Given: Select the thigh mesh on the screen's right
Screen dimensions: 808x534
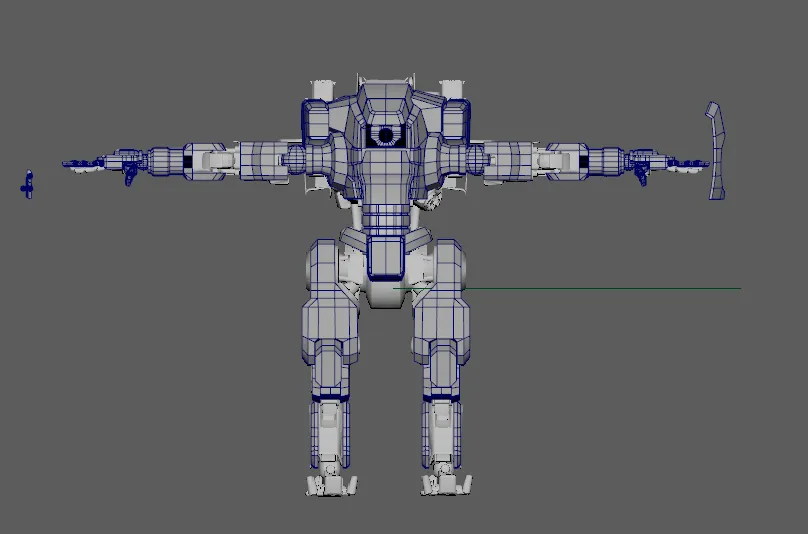Looking at the screenshot, I should click(440, 300).
